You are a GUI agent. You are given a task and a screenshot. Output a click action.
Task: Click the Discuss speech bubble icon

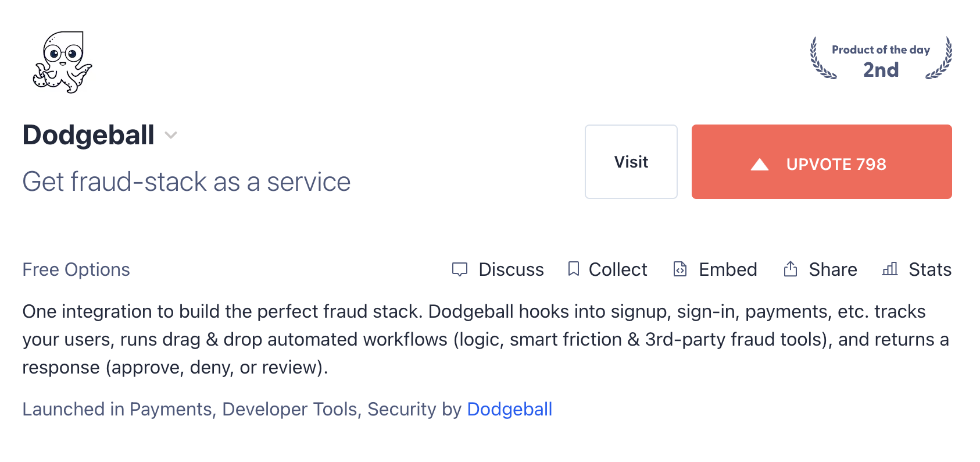(460, 269)
